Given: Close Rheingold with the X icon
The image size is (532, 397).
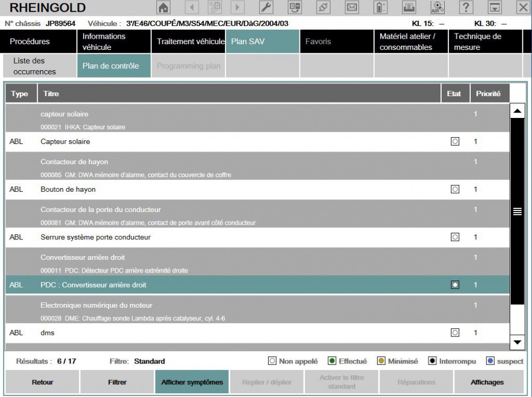Looking at the screenshot, I should 523,7.
